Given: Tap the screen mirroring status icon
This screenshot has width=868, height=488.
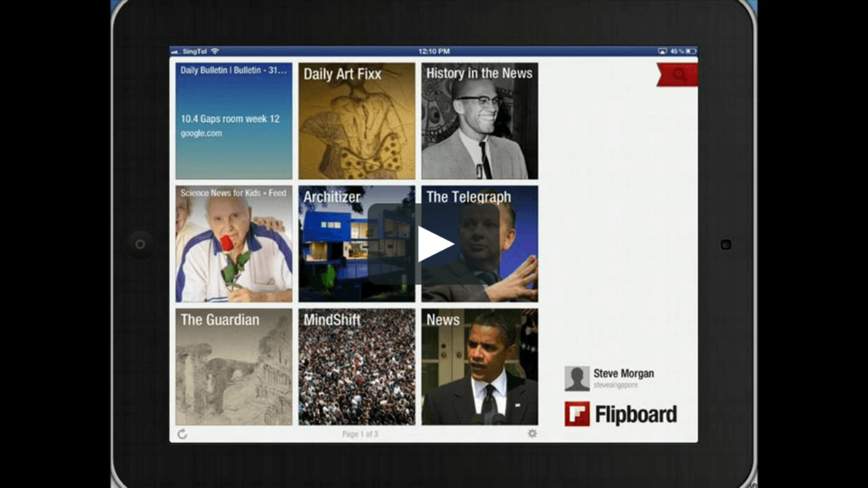Looking at the screenshot, I should pos(662,51).
